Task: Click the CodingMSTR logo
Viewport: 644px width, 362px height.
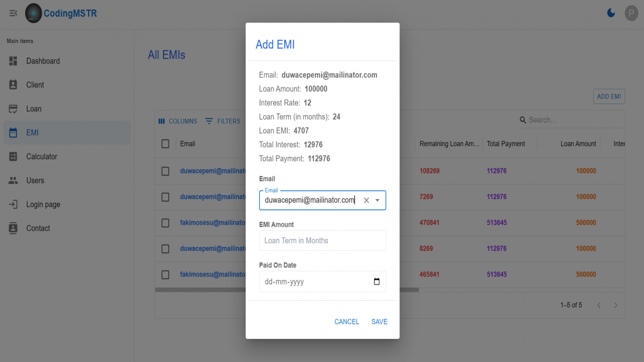Action: pos(34,13)
